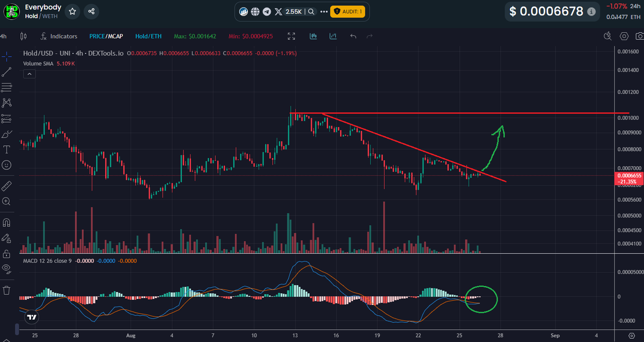Click the TradingView logo on chart
The width and height of the screenshot is (644, 342).
(33, 317)
